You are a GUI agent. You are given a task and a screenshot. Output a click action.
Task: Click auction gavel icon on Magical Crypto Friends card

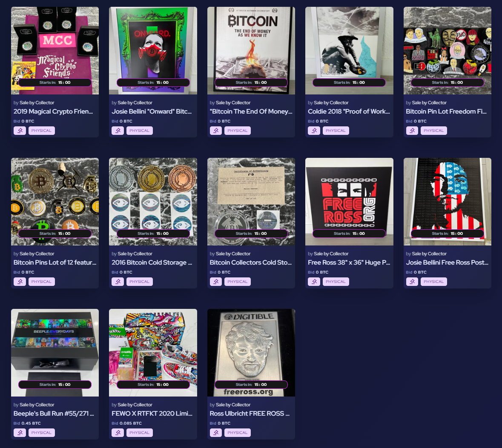20,131
